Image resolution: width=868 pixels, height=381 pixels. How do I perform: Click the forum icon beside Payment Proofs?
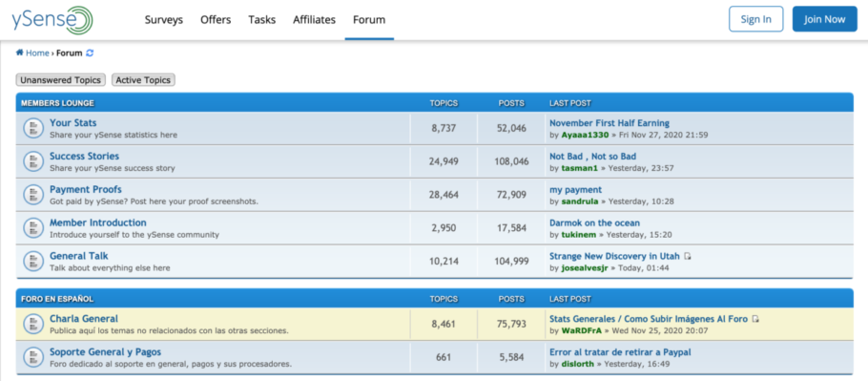[33, 195]
